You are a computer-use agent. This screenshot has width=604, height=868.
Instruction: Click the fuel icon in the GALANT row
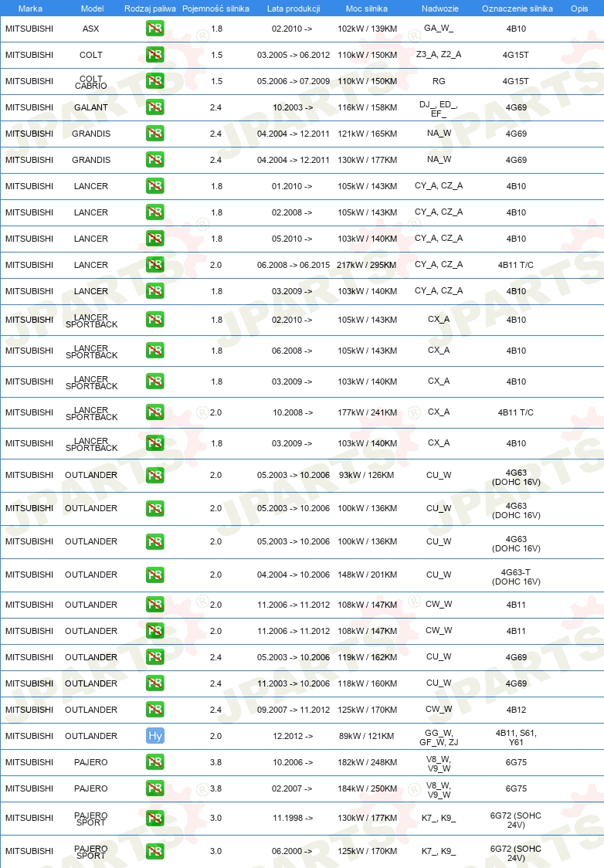click(155, 107)
